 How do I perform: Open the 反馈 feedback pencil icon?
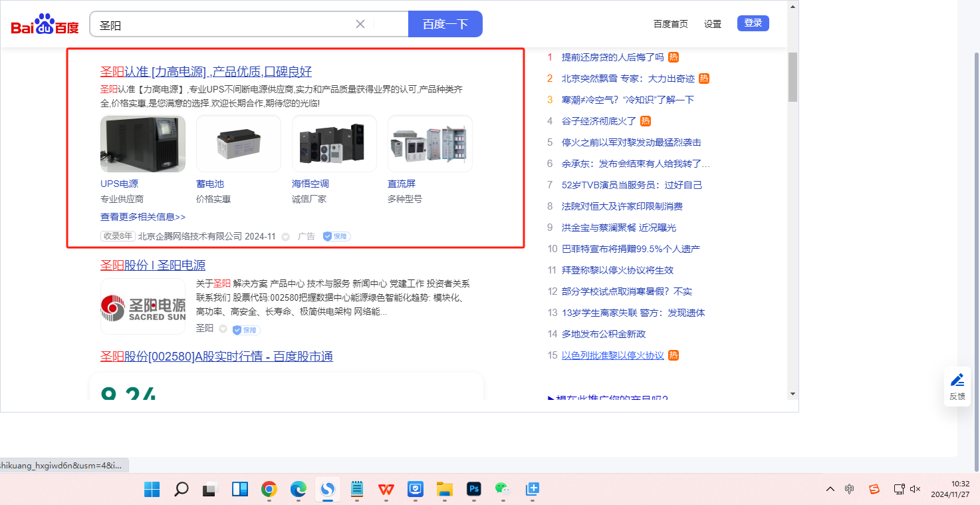(957, 381)
